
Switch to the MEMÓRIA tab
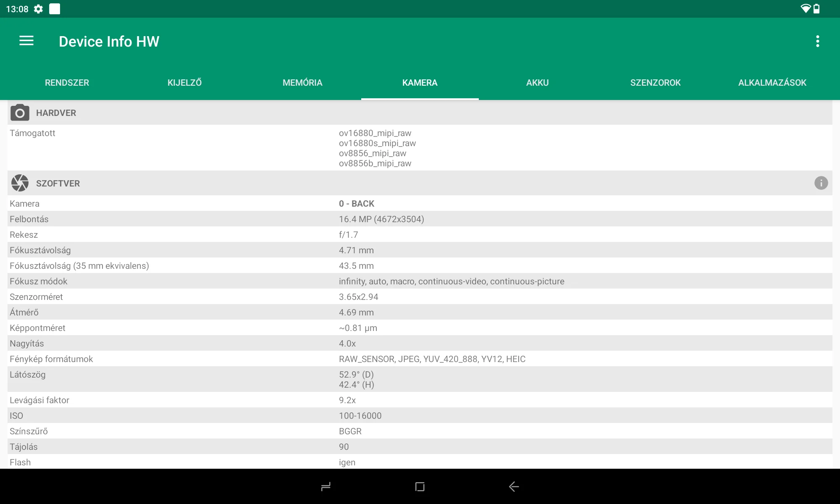302,83
